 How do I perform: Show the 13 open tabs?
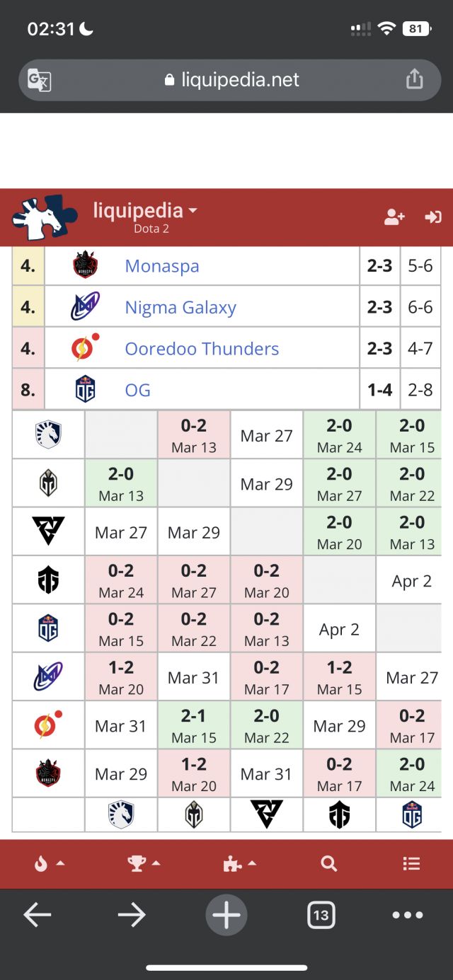pyautogui.click(x=321, y=916)
